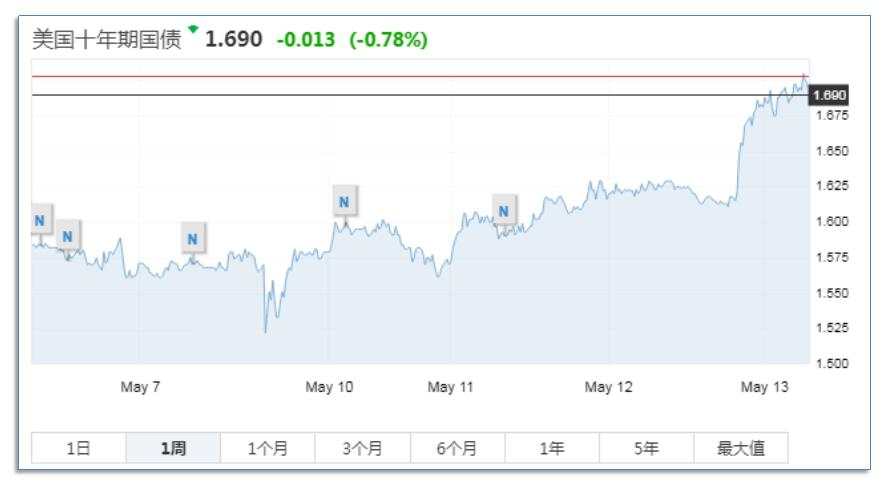Image resolution: width=889 pixels, height=486 pixels.
Task: Click the May 7 date label
Action: 140,387
